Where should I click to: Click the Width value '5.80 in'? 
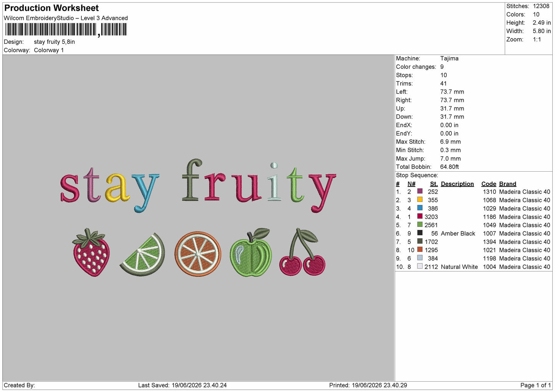542,31
